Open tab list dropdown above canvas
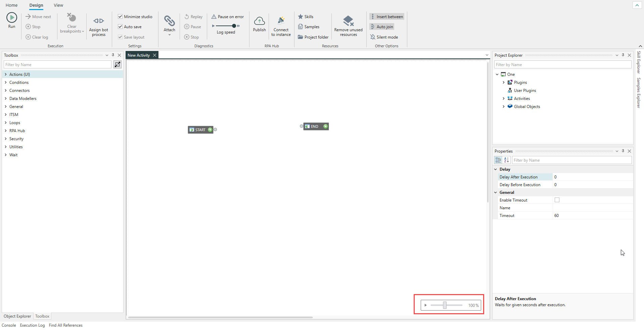644x330 pixels. [x=487, y=55]
